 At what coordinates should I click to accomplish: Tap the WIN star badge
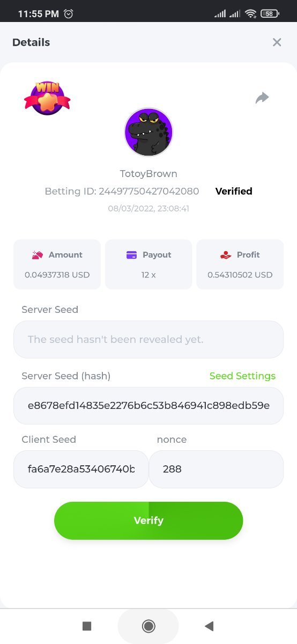tap(47, 98)
